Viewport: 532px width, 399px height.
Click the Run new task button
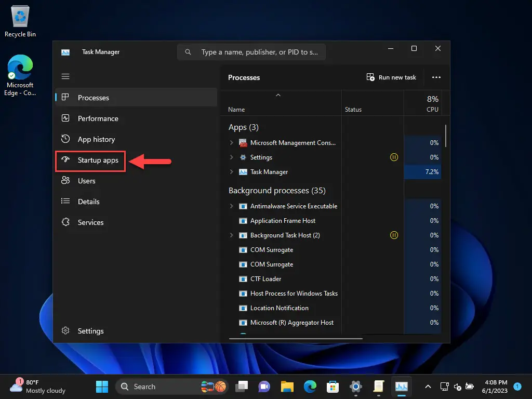(391, 77)
